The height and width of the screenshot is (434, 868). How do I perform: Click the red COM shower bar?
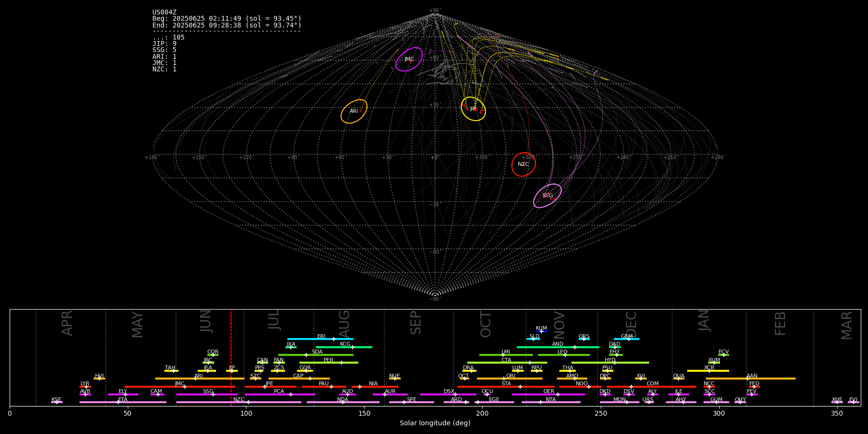coord(651,387)
